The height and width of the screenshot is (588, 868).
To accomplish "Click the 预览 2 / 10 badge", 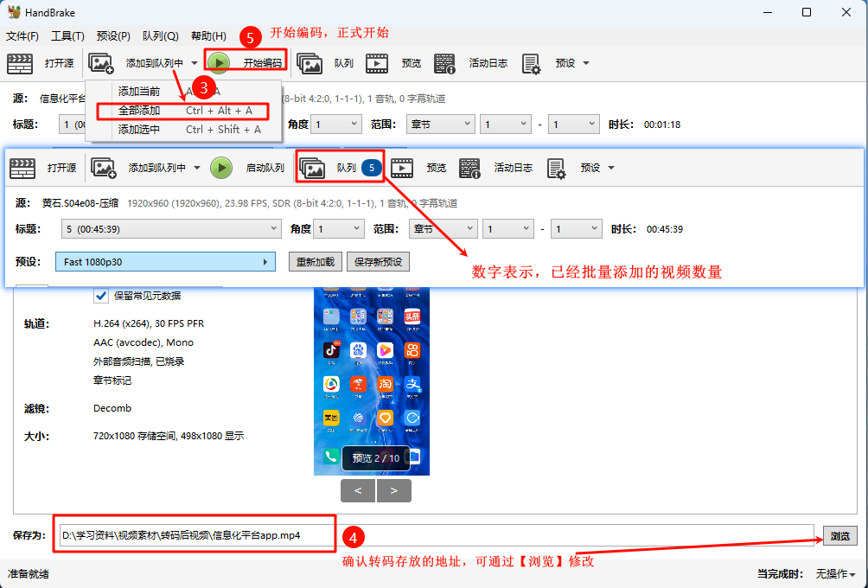I will 376,458.
